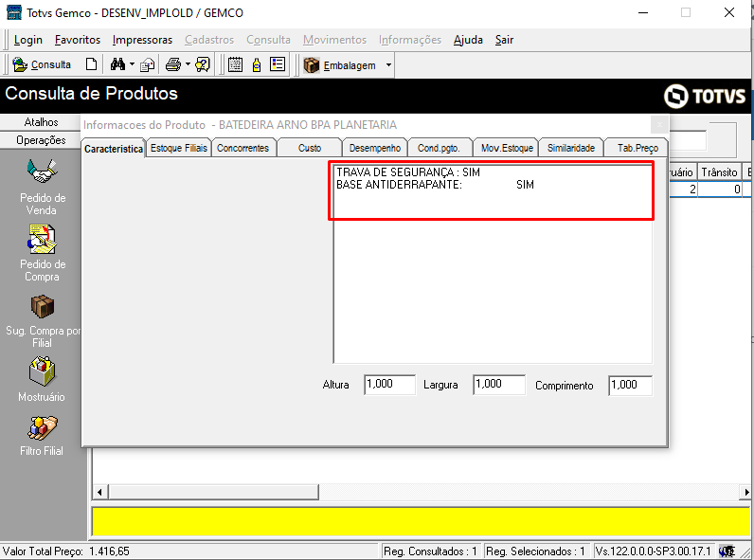Screen dimensions: 754x560
Task: Click the Consulta toolbar button
Action: point(42,64)
